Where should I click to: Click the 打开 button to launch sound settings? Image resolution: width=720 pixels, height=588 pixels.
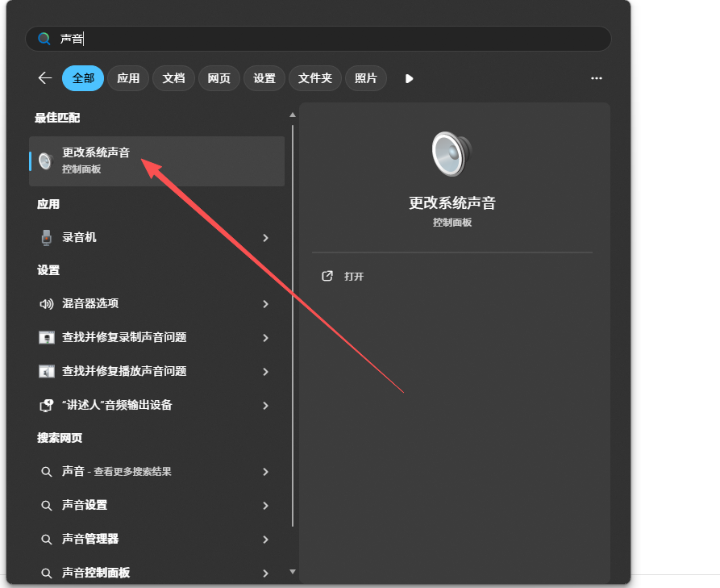[345, 276]
